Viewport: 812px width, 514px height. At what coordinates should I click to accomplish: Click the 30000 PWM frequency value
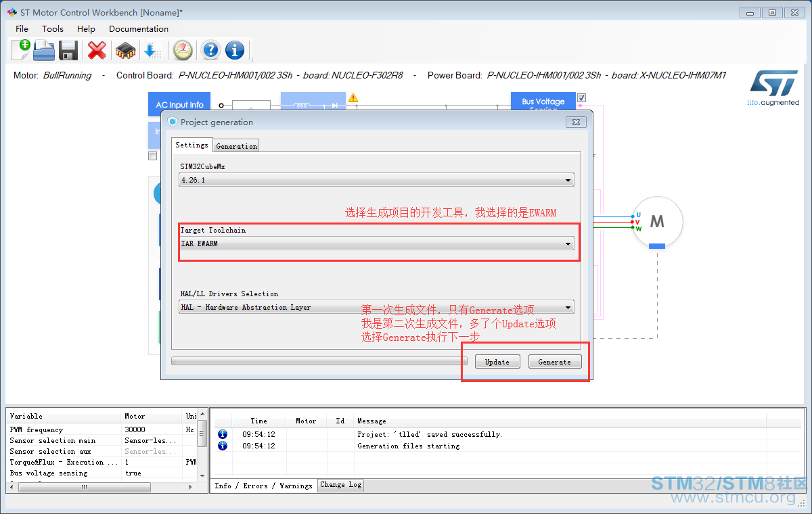coord(135,429)
